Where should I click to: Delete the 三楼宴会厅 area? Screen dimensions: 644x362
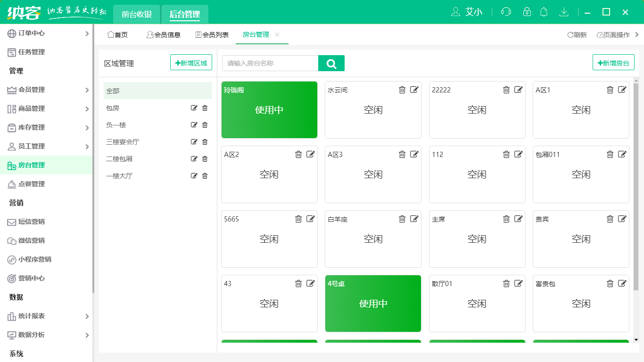205,142
